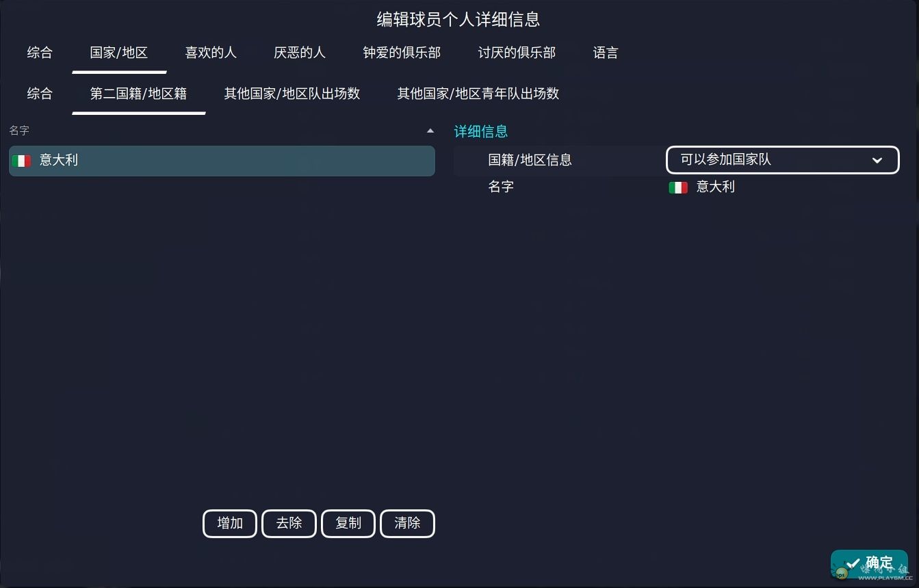919x588 pixels.
Task: Click the sort arrow in the 名字 column header
Action: click(x=430, y=131)
